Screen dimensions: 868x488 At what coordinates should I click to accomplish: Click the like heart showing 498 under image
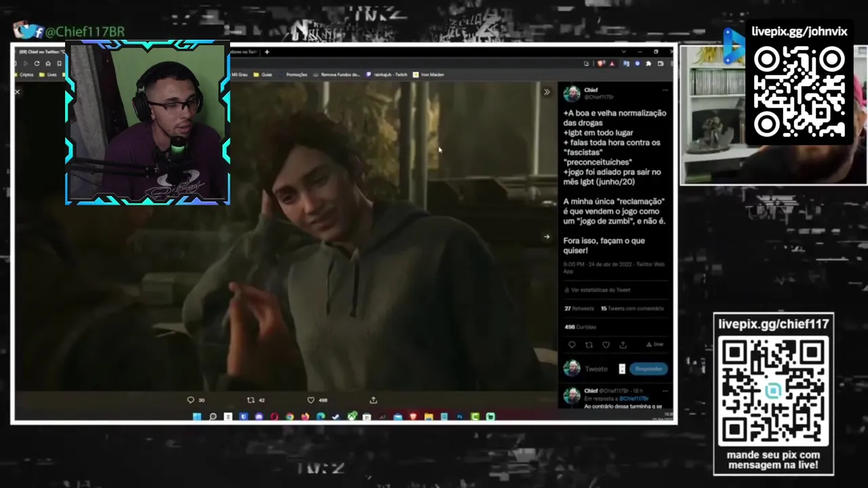click(311, 400)
